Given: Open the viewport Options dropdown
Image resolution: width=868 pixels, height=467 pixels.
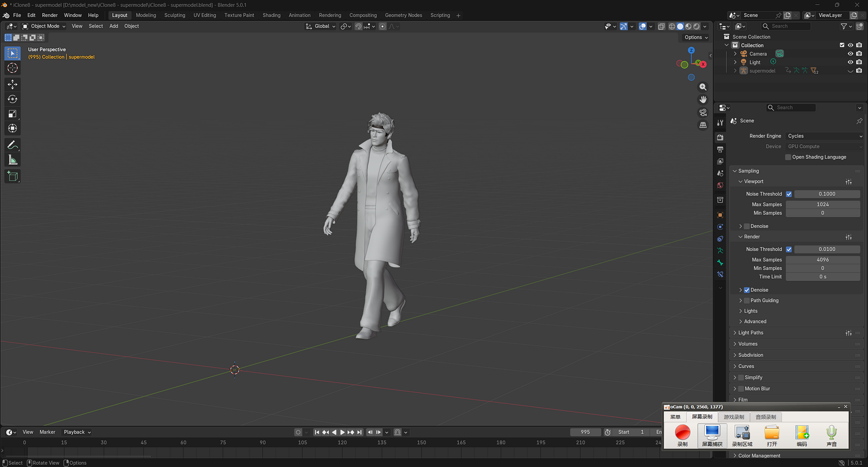Looking at the screenshot, I should 696,37.
